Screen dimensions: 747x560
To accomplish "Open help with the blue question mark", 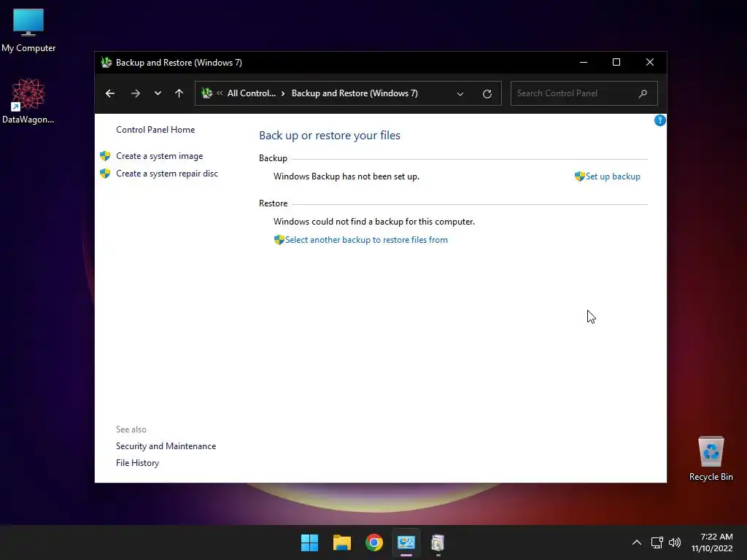I will (x=659, y=120).
